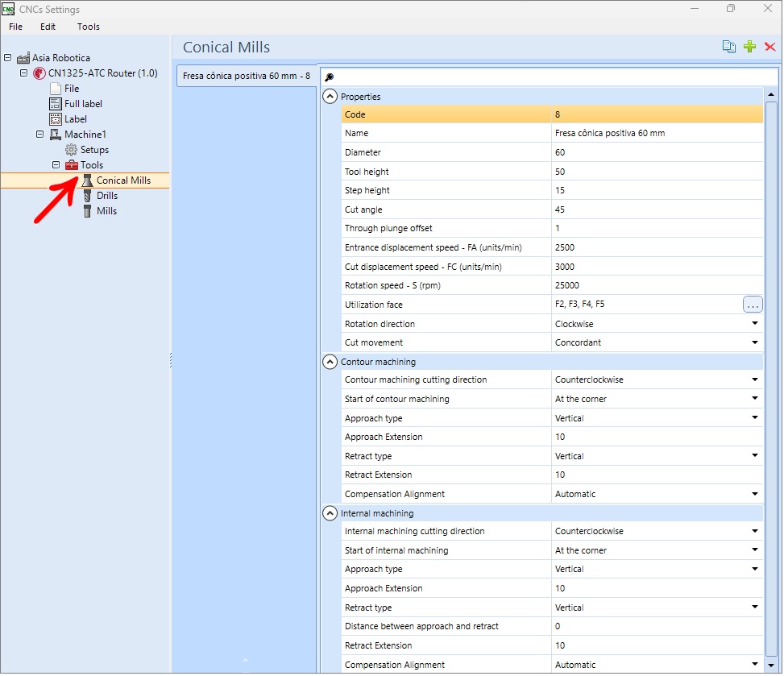Click the properties vertical scrollbar thumb
This screenshot has width=784, height=676.
point(771,379)
